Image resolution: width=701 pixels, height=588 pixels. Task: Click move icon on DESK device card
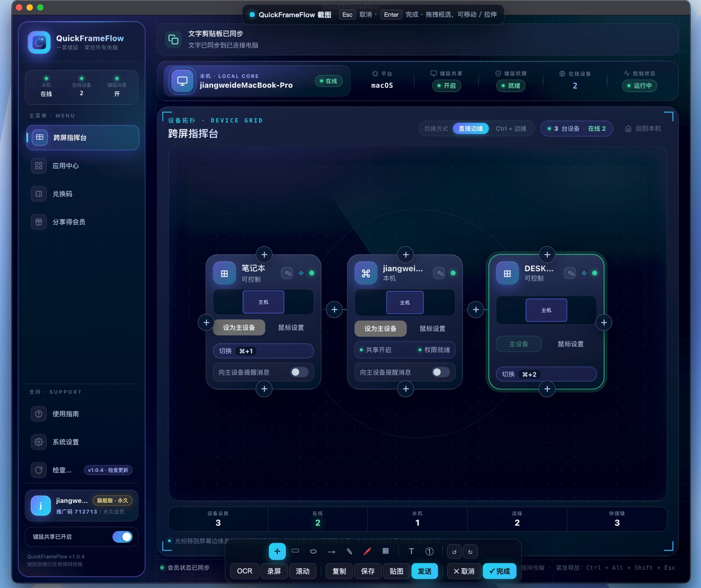tap(584, 273)
